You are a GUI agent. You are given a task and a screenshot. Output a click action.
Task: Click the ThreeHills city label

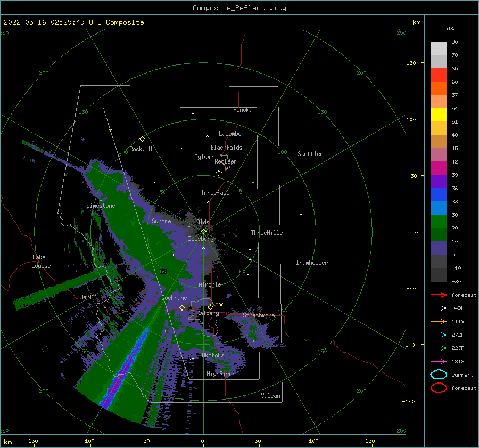267,233
